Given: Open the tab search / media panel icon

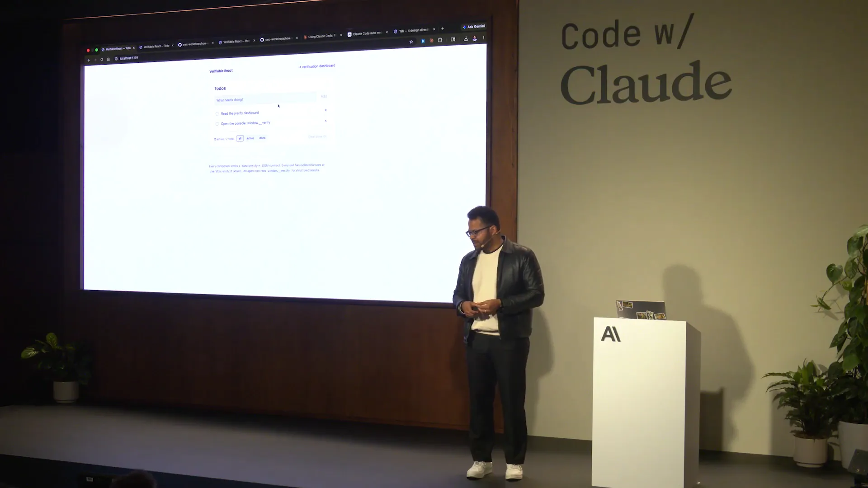Looking at the screenshot, I should 453,40.
